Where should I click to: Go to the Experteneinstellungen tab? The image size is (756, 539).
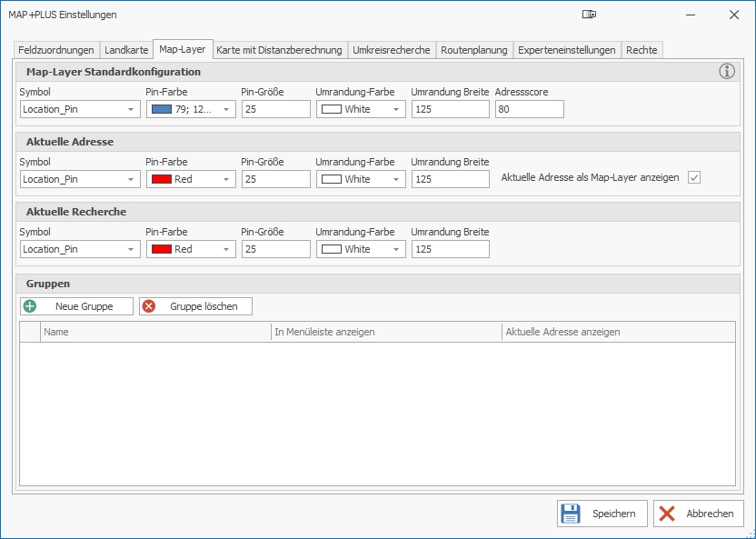[x=567, y=50]
